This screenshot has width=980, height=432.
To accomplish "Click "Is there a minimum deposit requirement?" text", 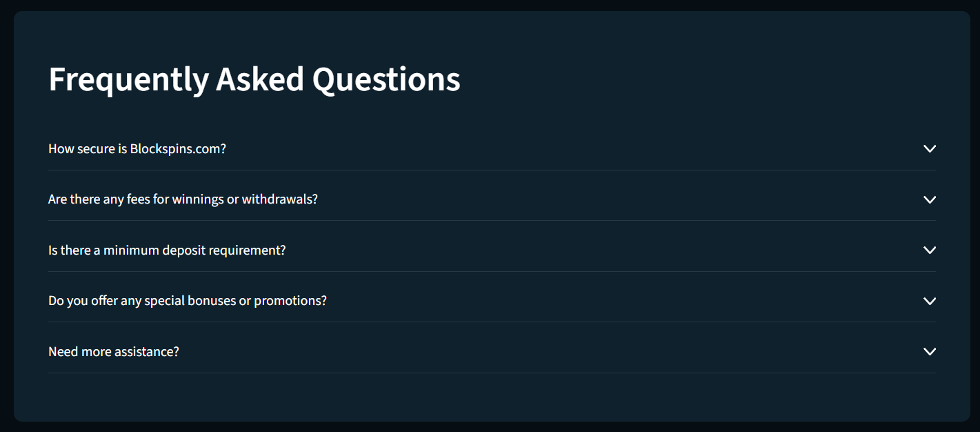I will pyautogui.click(x=167, y=250).
